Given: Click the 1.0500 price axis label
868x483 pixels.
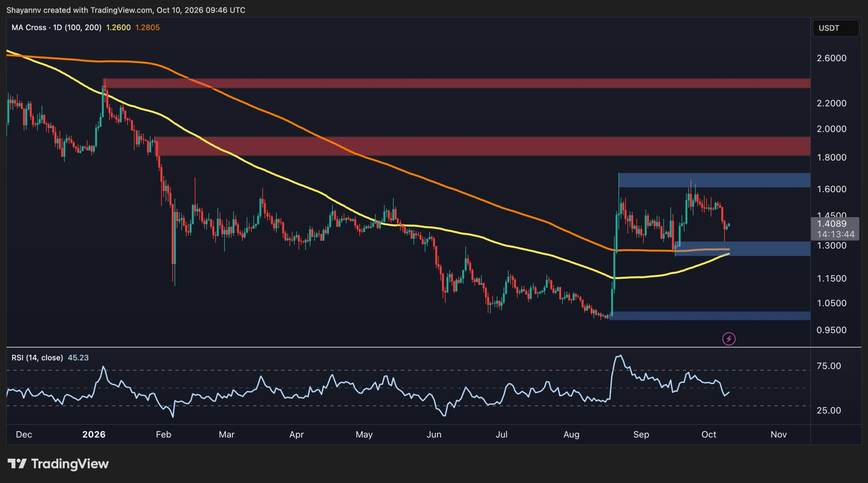Looking at the screenshot, I should (831, 303).
